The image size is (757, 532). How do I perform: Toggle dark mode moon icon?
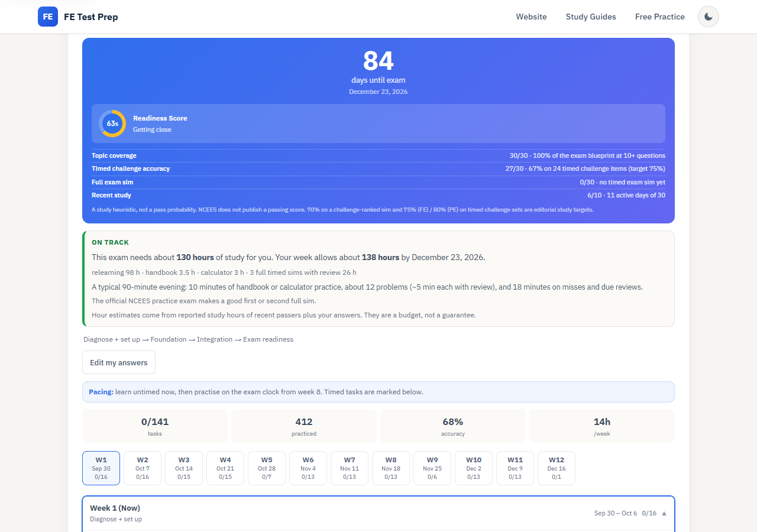[x=709, y=17]
